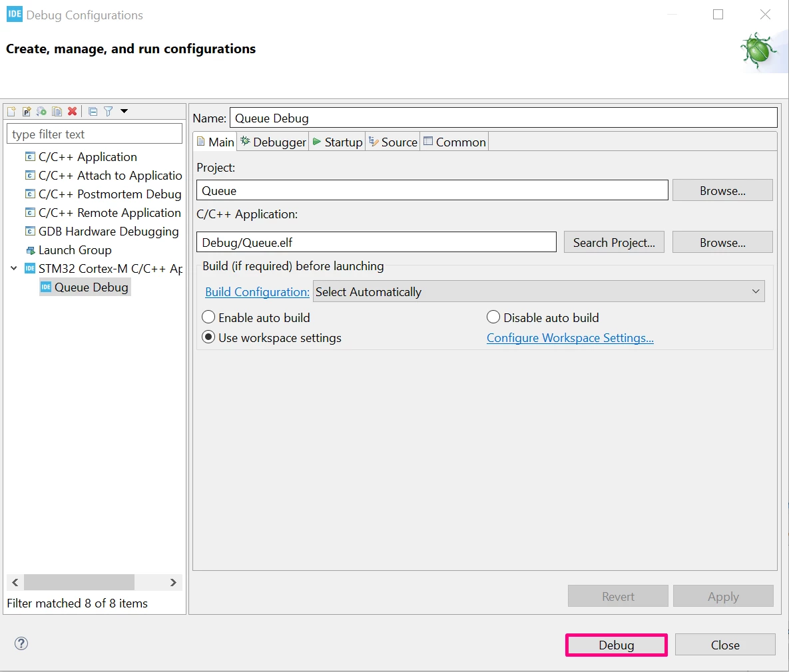Click the Apply button
789x672 pixels.
(723, 596)
